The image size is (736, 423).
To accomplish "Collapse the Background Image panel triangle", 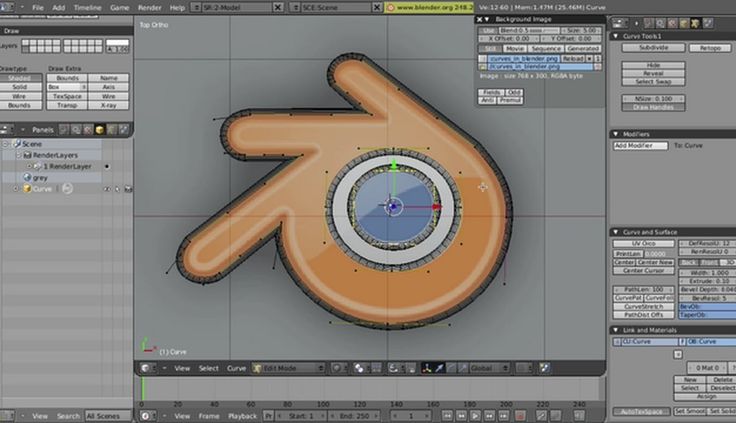I will tap(487, 19).
